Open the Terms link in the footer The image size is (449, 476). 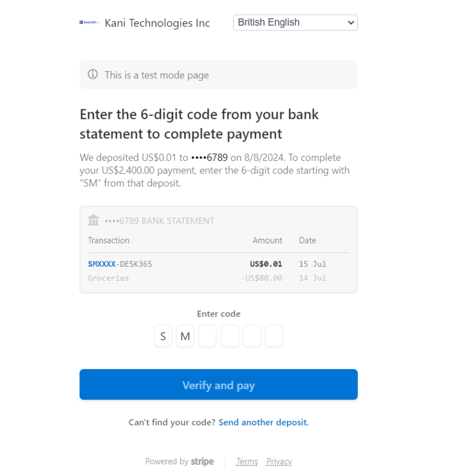coord(247,461)
